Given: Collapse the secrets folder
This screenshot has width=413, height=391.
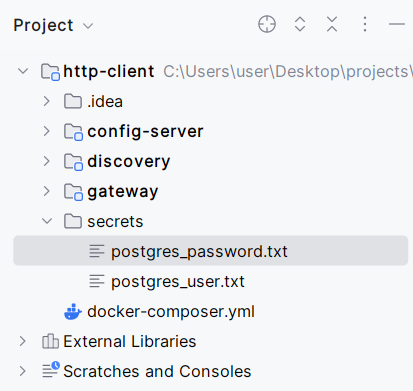Looking at the screenshot, I should [x=47, y=221].
